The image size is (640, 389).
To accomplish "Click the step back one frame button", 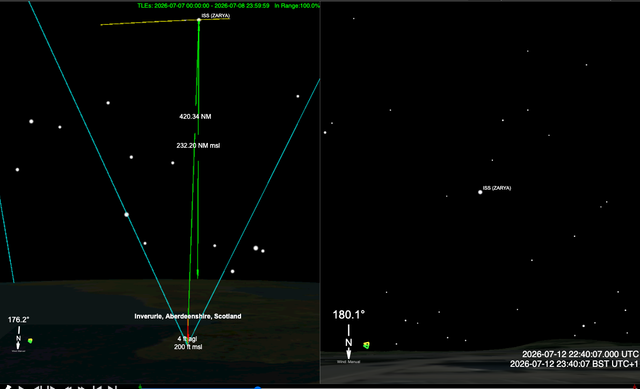I will [38, 387].
